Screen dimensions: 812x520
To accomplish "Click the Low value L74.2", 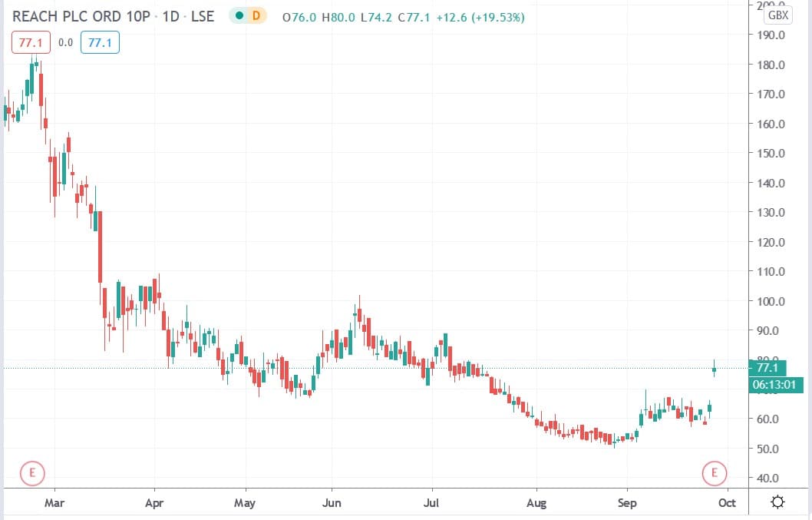I will click(x=376, y=18).
